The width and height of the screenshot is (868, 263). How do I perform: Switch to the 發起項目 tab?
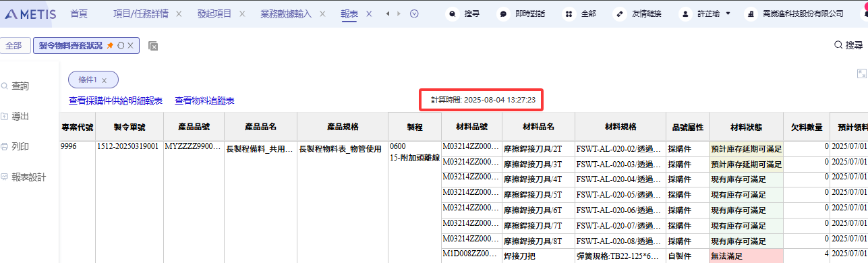[214, 13]
